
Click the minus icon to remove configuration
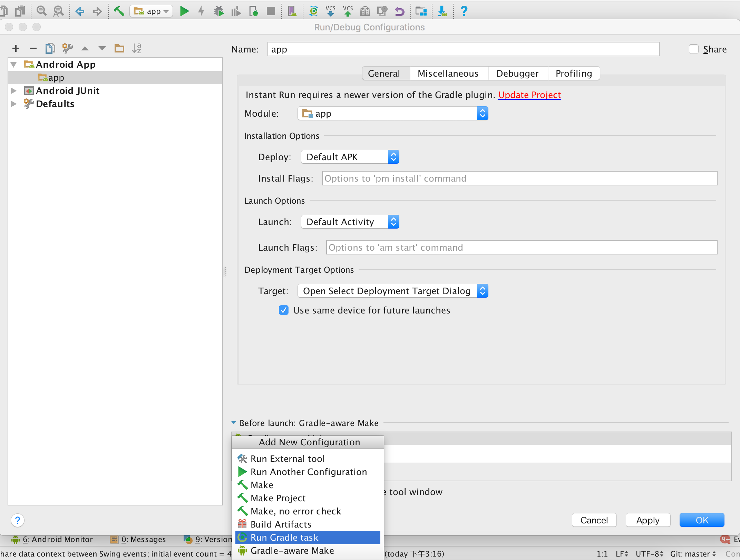33,48
